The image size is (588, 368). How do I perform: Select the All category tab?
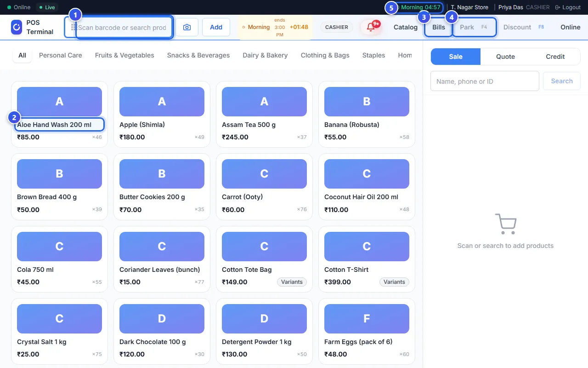click(22, 55)
